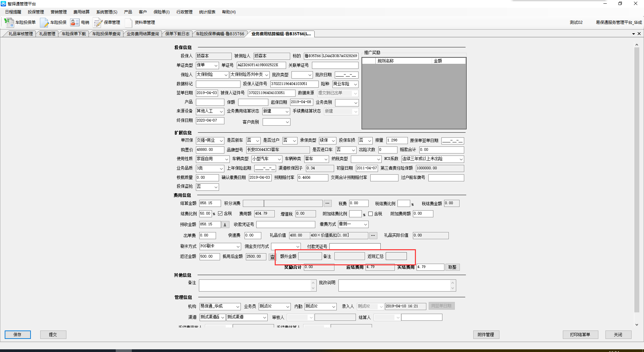Close the current tab with the X icon
The width and height of the screenshot is (644, 352).
[639, 34]
